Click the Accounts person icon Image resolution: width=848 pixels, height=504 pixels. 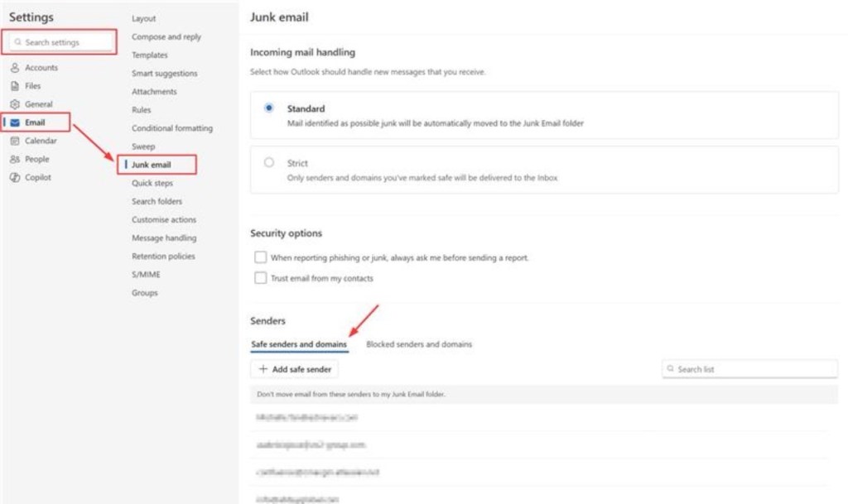tap(15, 68)
